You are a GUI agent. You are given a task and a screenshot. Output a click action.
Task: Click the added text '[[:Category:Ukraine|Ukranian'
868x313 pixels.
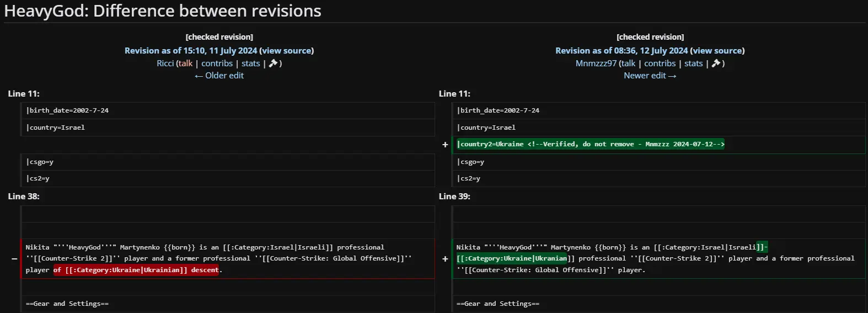click(x=512, y=258)
